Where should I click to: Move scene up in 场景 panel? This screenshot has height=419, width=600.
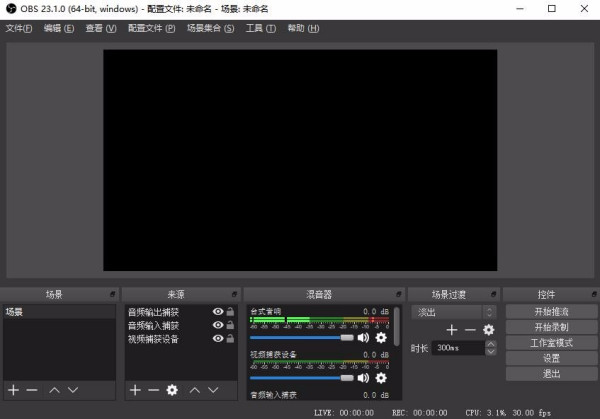[x=54, y=390]
